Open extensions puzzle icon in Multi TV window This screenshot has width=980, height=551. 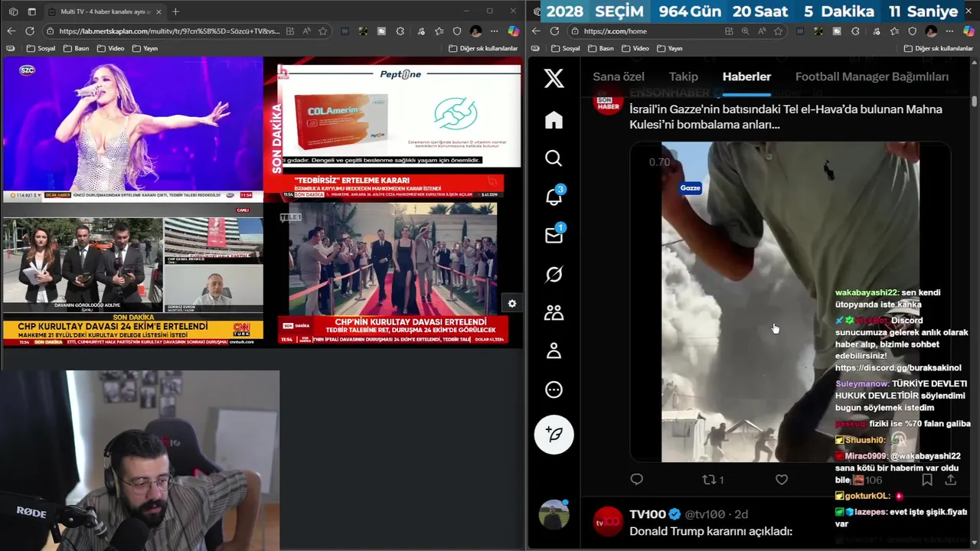coord(400,31)
